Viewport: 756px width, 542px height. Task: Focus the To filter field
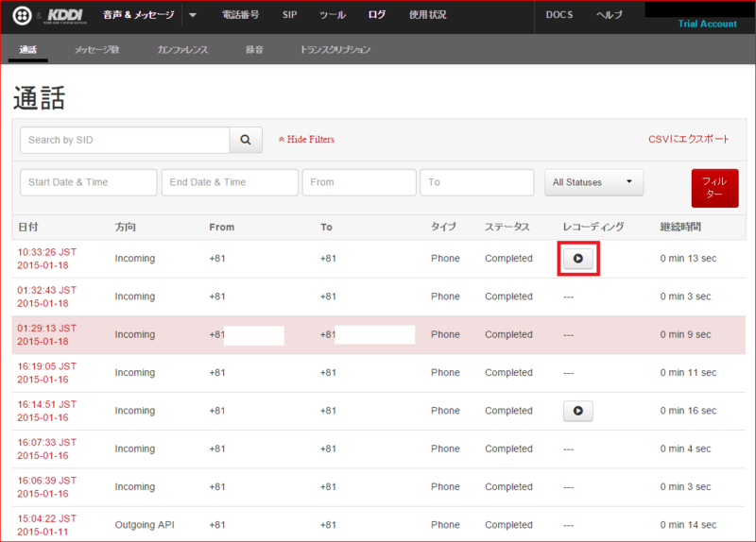(x=477, y=182)
